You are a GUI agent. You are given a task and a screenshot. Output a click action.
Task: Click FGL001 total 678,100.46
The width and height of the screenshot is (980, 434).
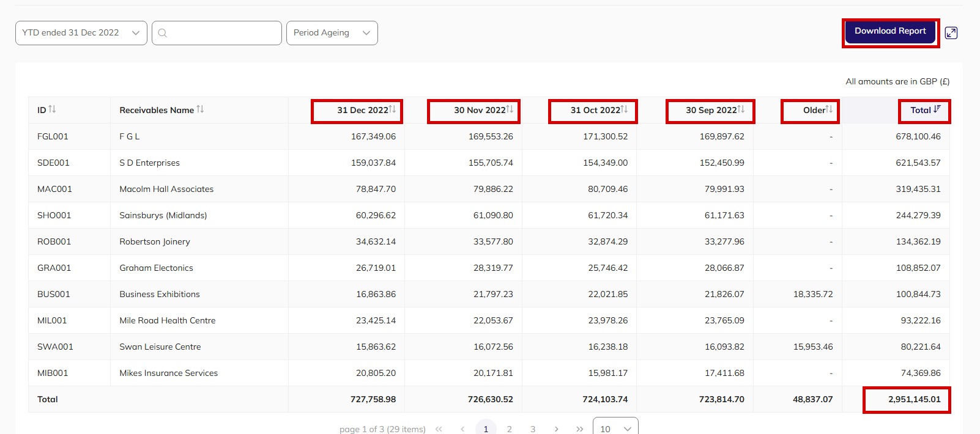coord(918,136)
